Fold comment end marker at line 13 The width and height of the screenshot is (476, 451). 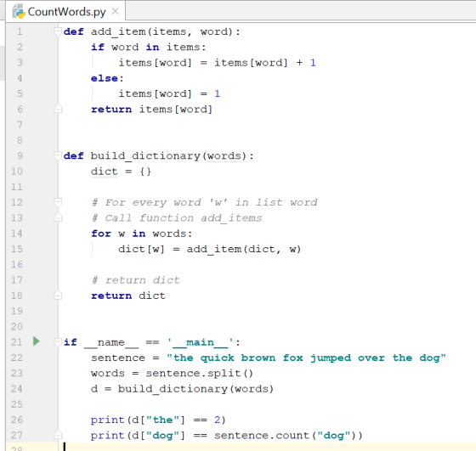click(x=58, y=217)
